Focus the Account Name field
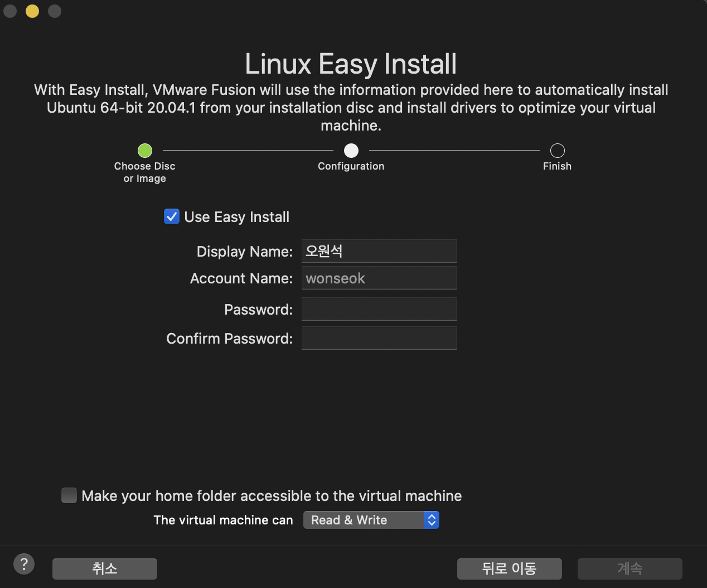This screenshot has width=707, height=588. (379, 278)
